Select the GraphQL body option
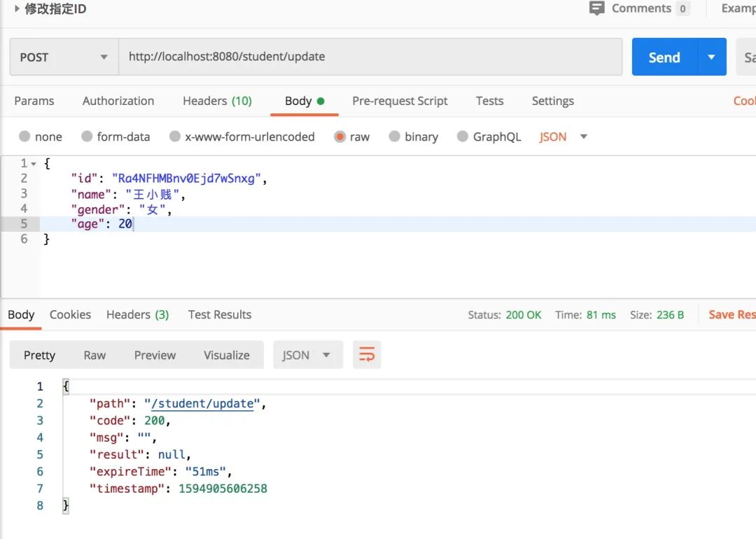 (463, 136)
